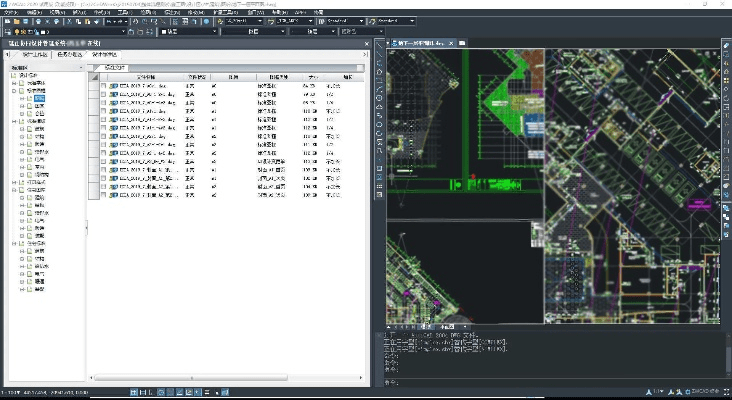The height and width of the screenshot is (400, 732).
Task: Toggle the snap mode icon in status bar
Action: (136, 392)
